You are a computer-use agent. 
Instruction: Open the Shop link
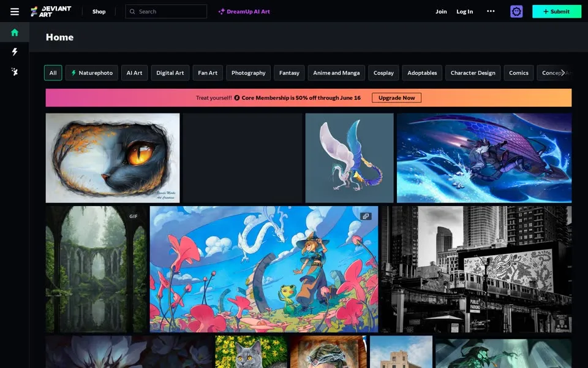[x=99, y=12]
